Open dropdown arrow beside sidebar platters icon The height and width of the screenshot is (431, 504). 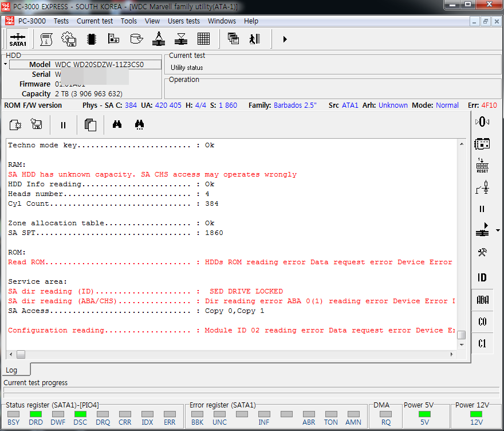pyautogui.click(x=498, y=230)
